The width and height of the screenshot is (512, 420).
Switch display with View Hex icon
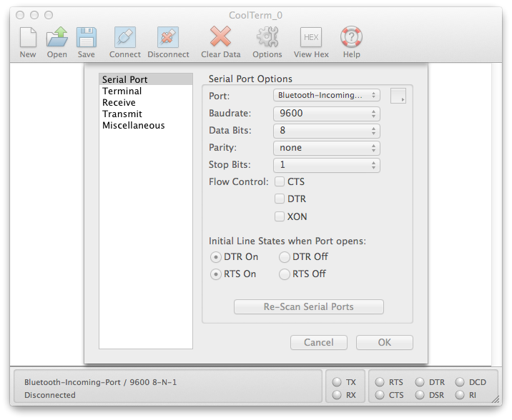[x=311, y=37]
